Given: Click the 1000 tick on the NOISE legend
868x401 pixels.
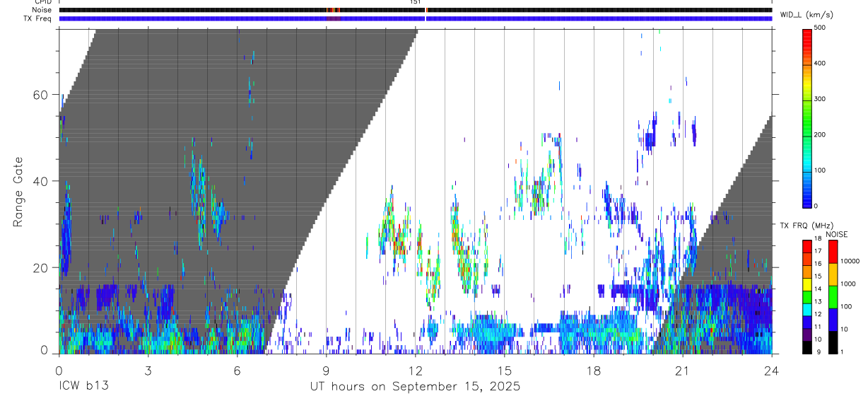Looking at the screenshot, I should [x=847, y=284].
